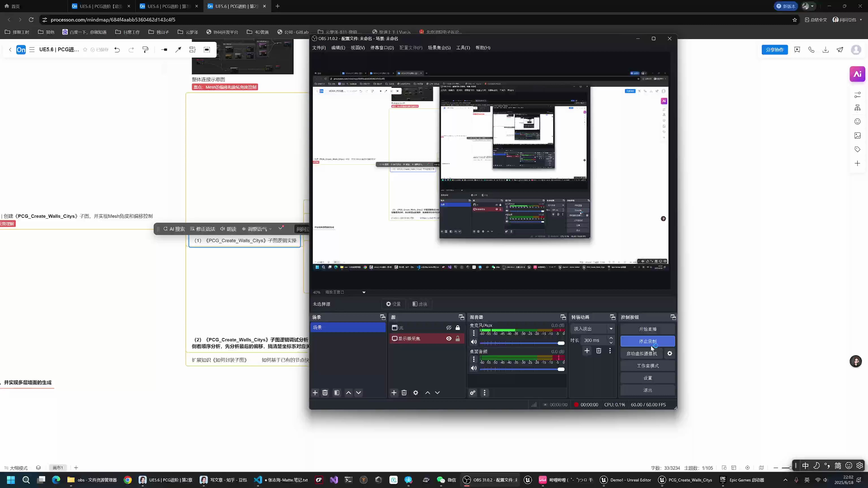Open the 停靠窗口(D) menu
This screenshot has width=868, height=488.
382,48
